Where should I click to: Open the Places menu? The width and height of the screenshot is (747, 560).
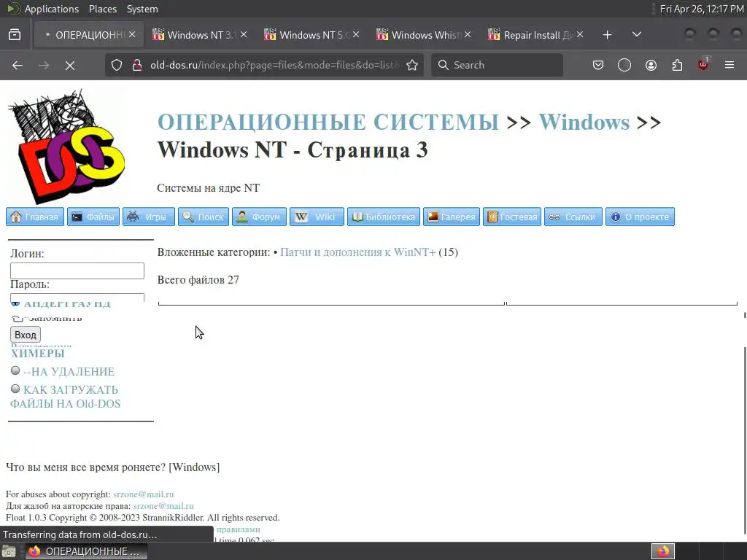click(x=102, y=9)
